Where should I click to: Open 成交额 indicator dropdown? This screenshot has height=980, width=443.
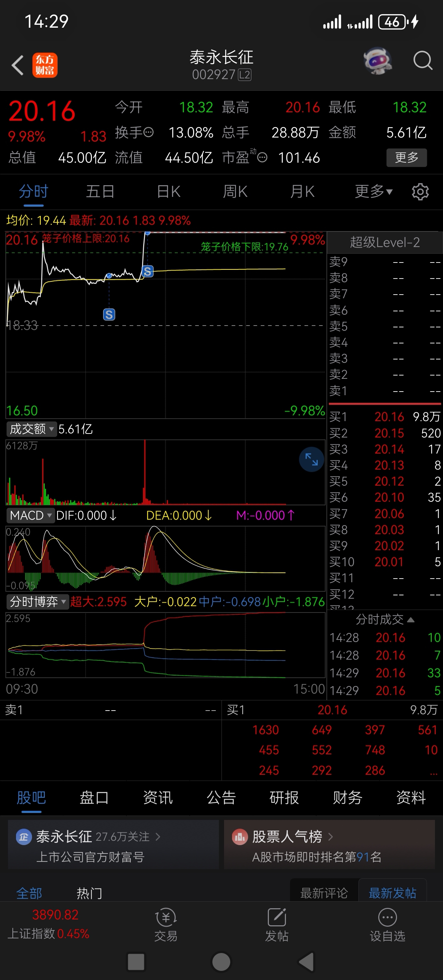(x=32, y=429)
